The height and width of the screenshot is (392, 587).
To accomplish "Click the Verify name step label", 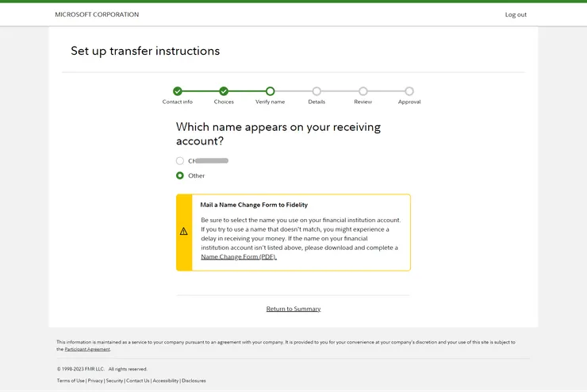I will (270, 102).
